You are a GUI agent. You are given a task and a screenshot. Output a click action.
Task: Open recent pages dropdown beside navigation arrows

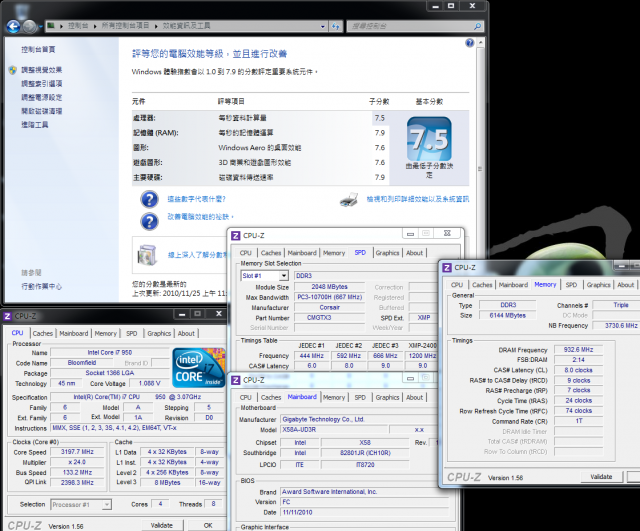coord(41,27)
